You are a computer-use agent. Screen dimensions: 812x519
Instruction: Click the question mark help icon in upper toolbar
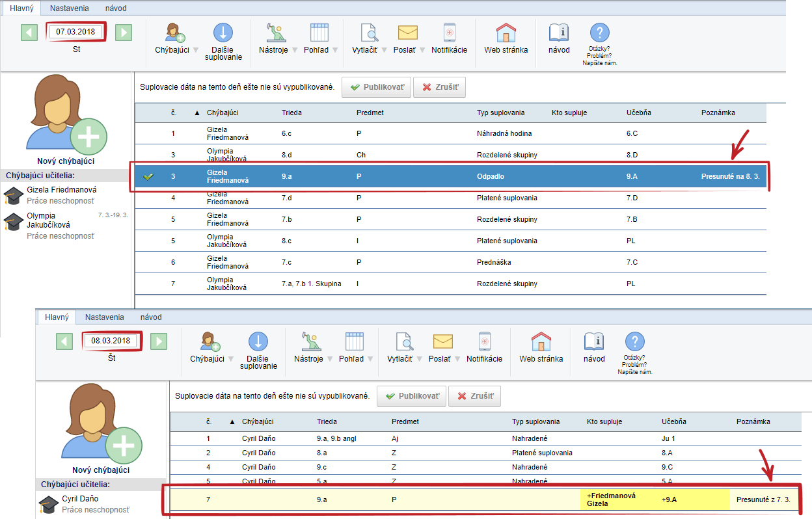tap(599, 33)
